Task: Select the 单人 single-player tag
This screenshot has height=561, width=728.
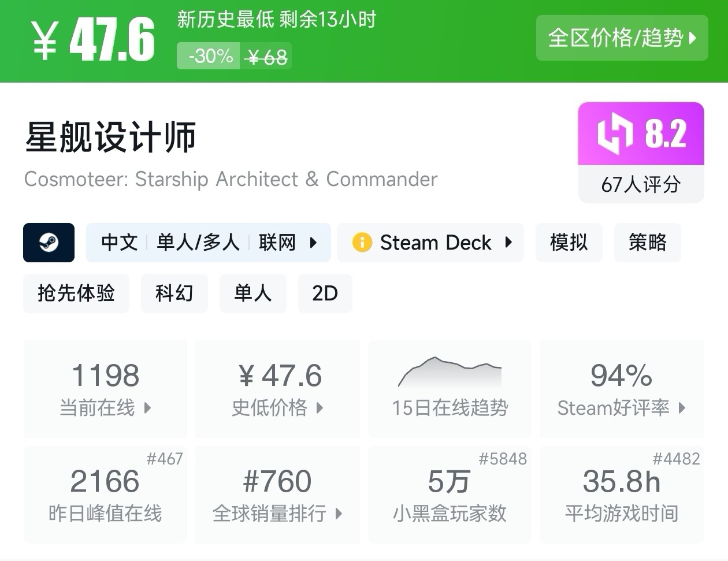Action: click(x=252, y=293)
